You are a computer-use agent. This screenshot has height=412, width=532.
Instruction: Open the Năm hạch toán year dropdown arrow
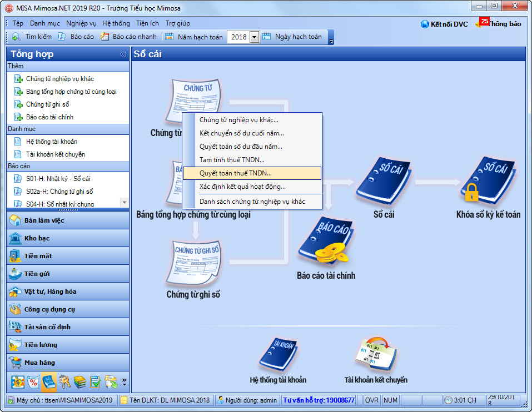tap(254, 37)
